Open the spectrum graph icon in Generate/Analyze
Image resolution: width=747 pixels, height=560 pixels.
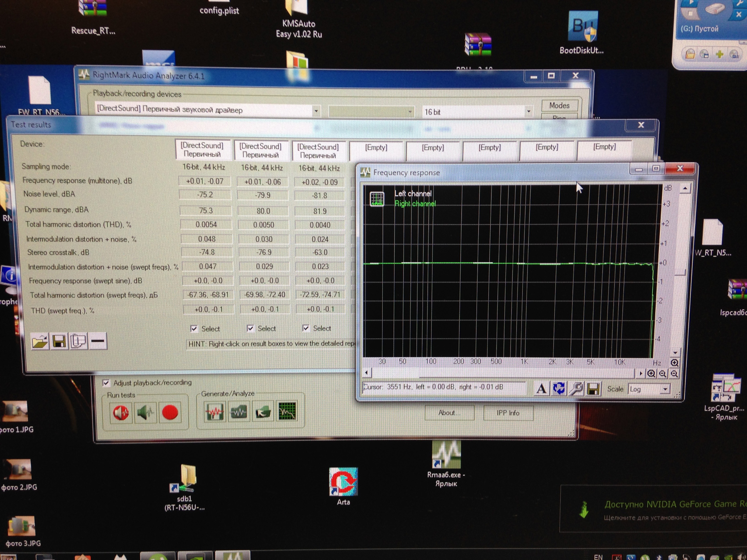click(287, 411)
